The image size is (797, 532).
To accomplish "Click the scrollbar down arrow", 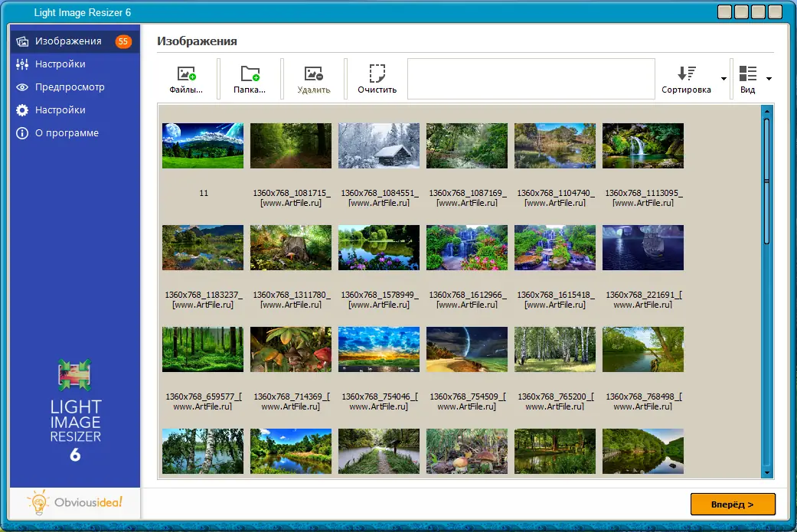I will 766,472.
